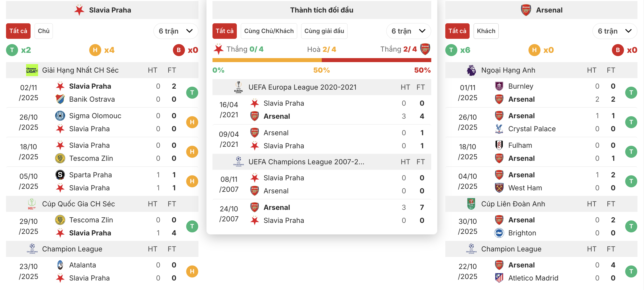Click the Sparta Praha club badge
The height and width of the screenshot is (290, 644).
point(60,175)
